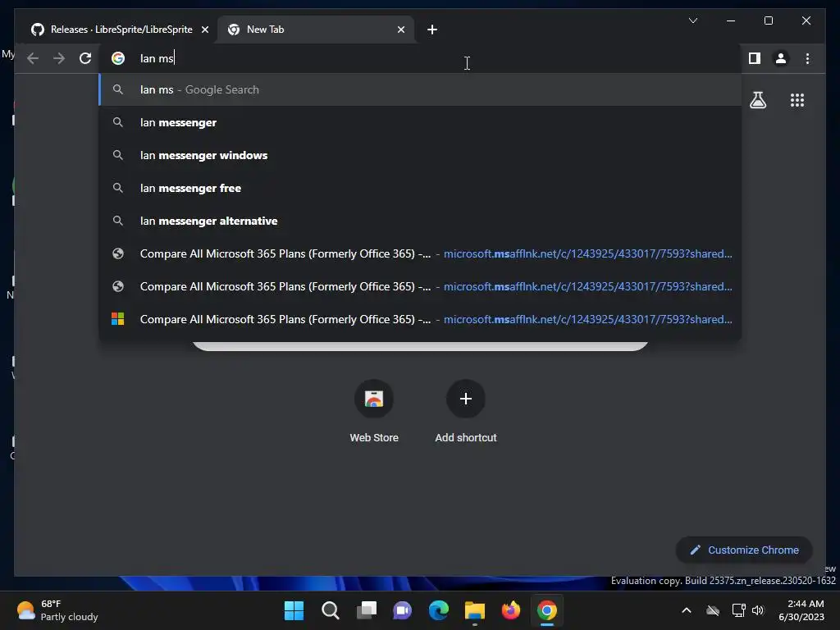
Task: Select the New Tab tab
Action: coord(316,30)
